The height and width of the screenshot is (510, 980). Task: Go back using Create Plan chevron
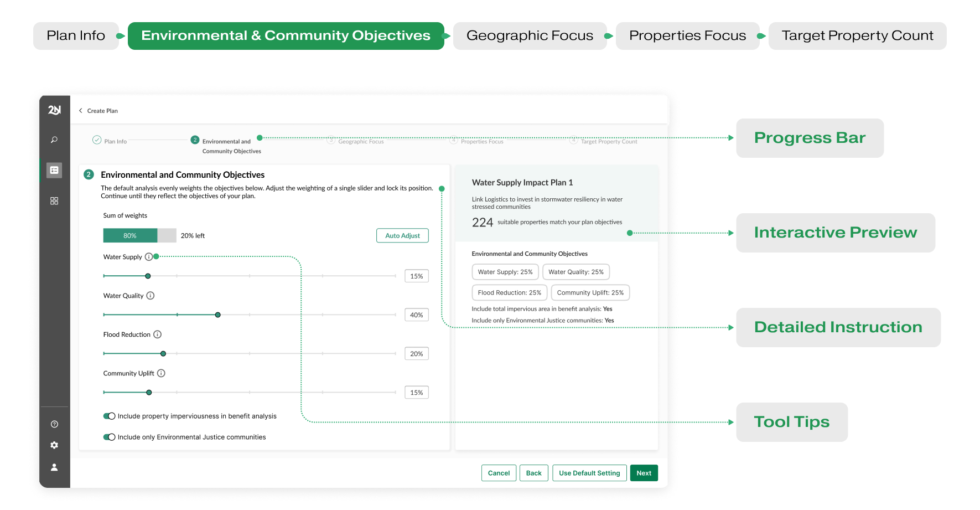(x=81, y=111)
